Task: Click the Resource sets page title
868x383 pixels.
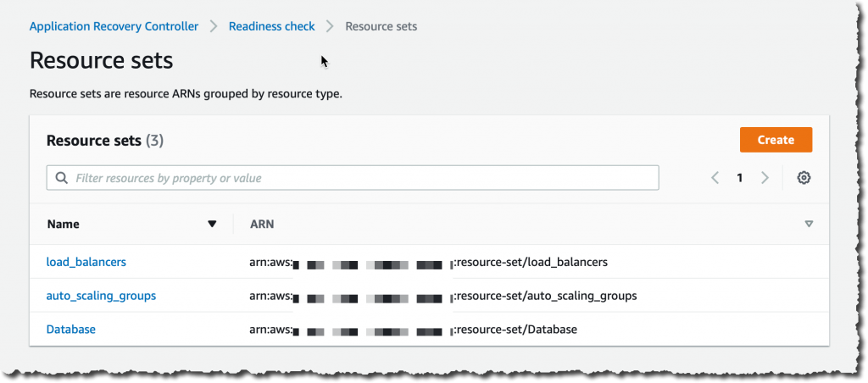Action: point(102,60)
